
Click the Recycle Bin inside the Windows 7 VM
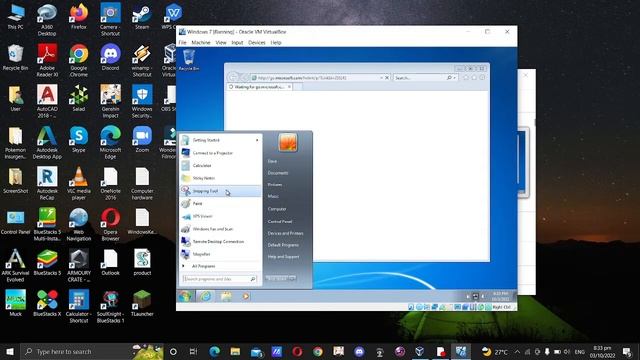(189, 60)
